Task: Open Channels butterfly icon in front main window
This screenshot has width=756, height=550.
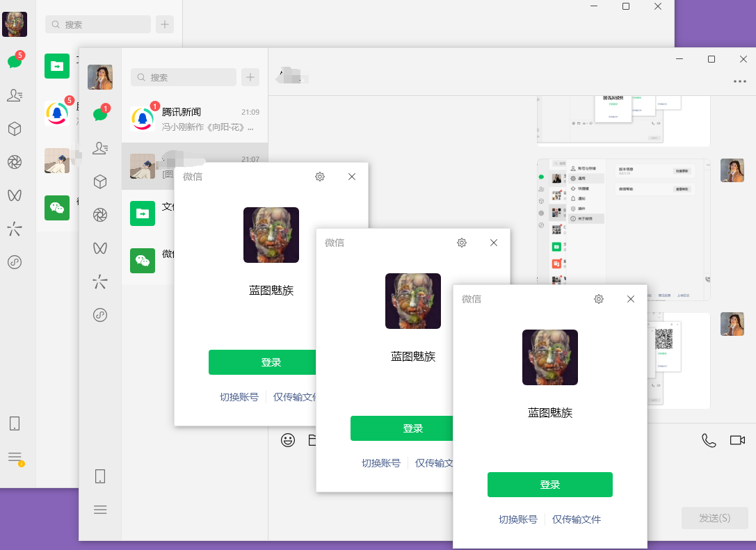Action: pyautogui.click(x=100, y=248)
